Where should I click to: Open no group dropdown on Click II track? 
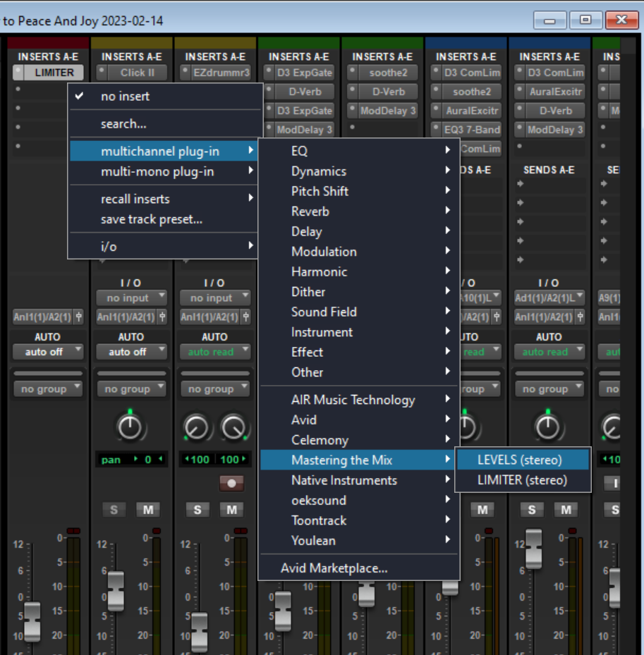132,389
